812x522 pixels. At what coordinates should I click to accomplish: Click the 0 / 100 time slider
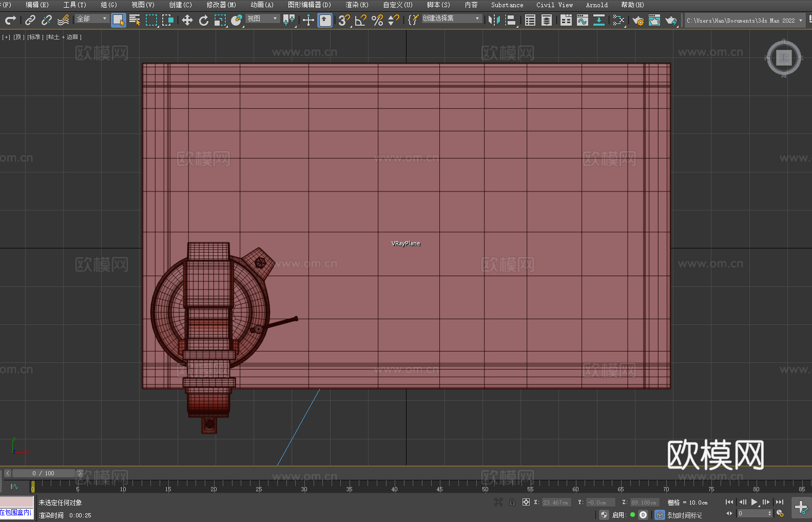click(44, 473)
